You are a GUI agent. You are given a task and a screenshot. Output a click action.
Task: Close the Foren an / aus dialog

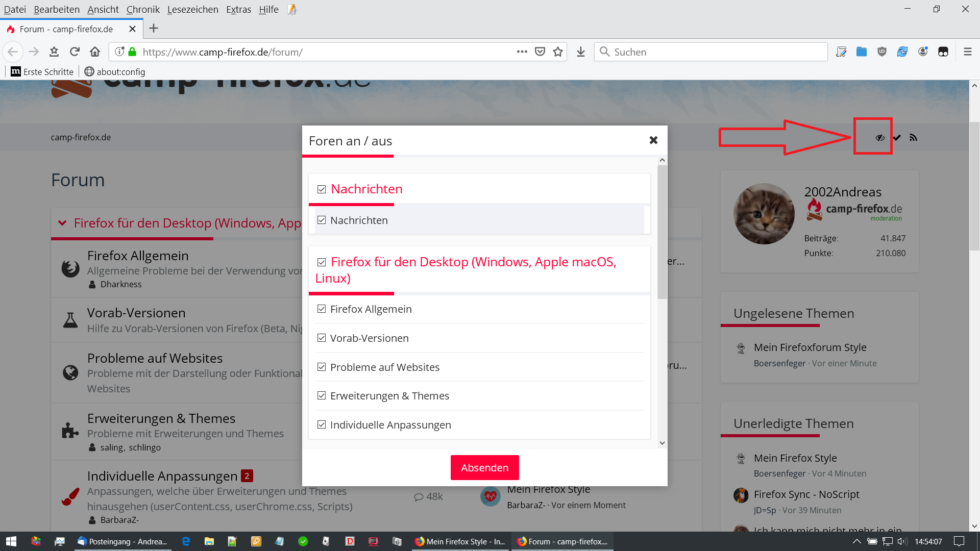pyautogui.click(x=653, y=140)
